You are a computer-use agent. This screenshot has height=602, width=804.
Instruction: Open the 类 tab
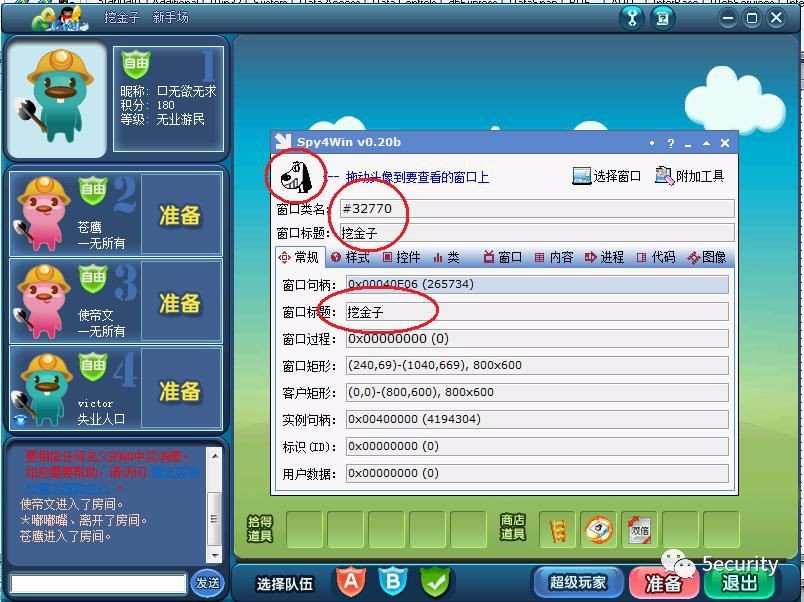446,257
